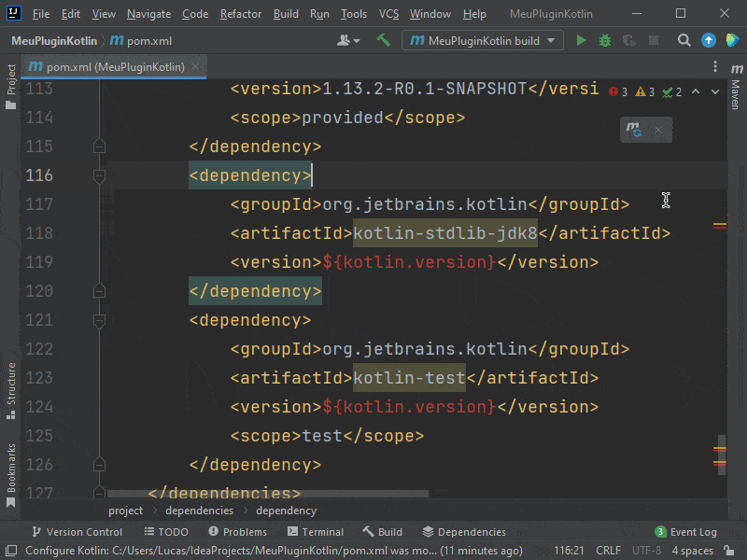Click the CRLF line separator indicator
This screenshot has width=747, height=560.
pyautogui.click(x=608, y=551)
